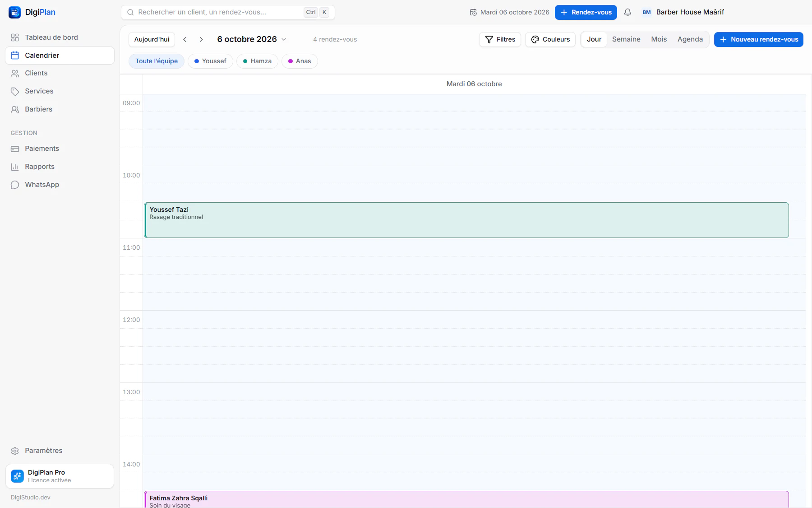Open the Couleurs options

click(550, 39)
